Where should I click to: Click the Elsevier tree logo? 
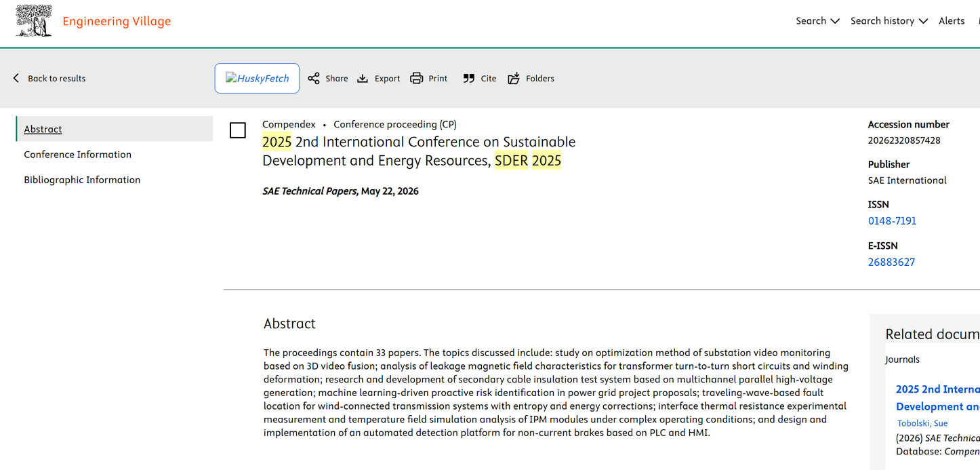[x=34, y=21]
